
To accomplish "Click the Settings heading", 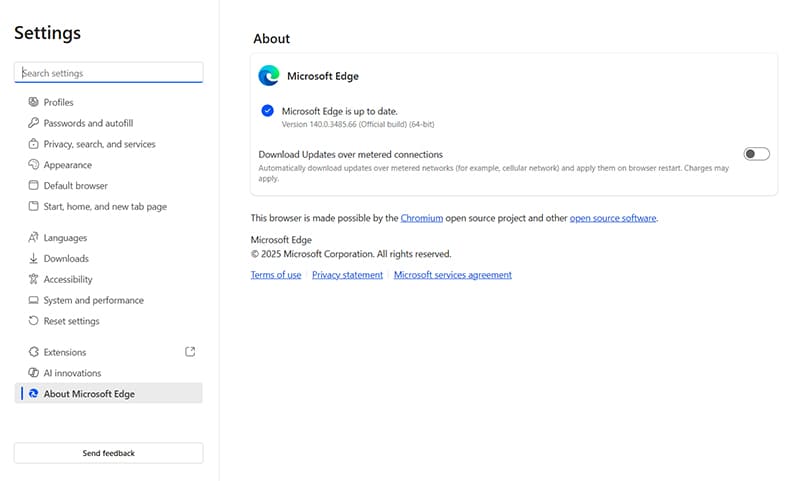I will tap(47, 33).
